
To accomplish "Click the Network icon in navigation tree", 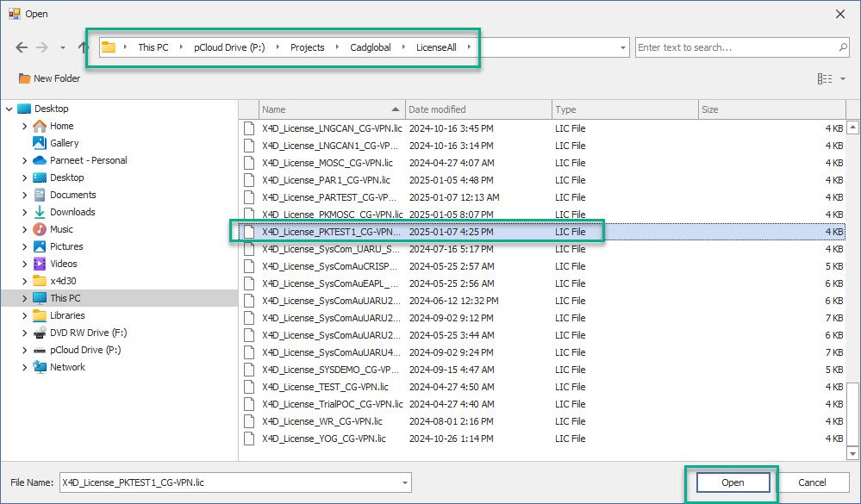I will [x=40, y=367].
